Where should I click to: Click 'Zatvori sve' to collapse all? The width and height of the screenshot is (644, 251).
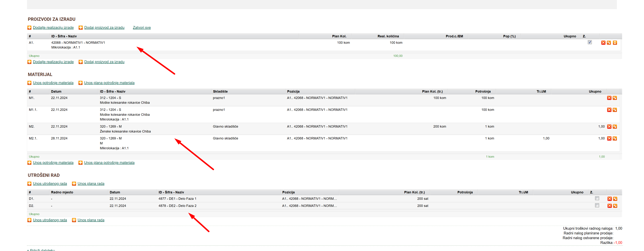pos(141,28)
